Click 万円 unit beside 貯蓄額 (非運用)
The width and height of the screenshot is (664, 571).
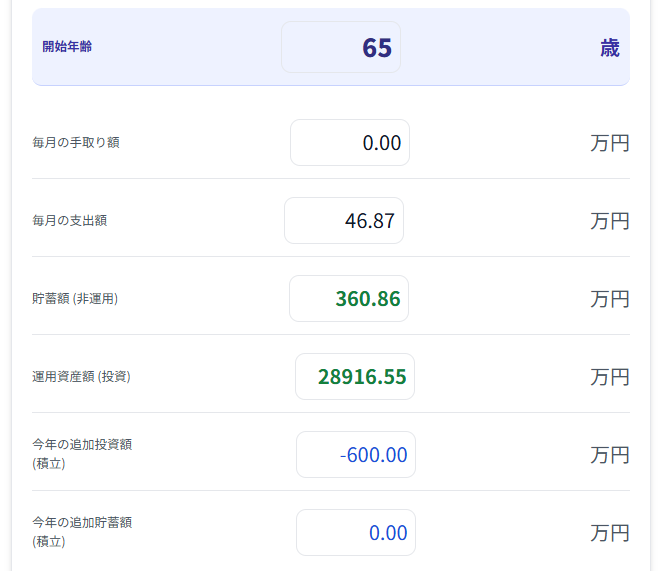coord(610,299)
